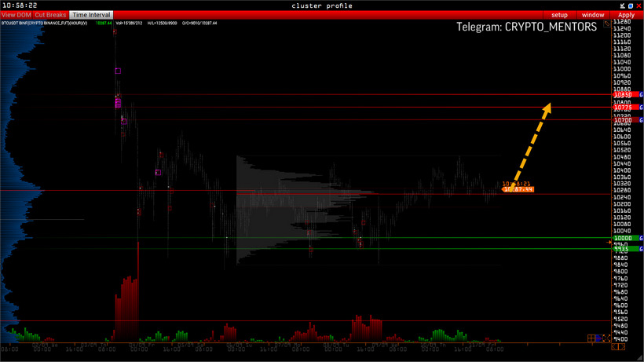Select the 10000 green price level label
The width and height of the screenshot is (644, 362).
tap(624, 238)
